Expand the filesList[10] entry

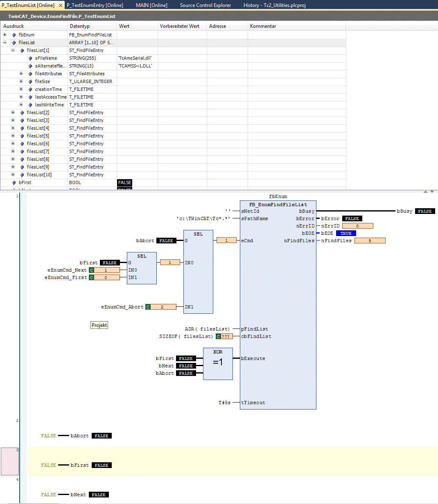click(x=13, y=175)
